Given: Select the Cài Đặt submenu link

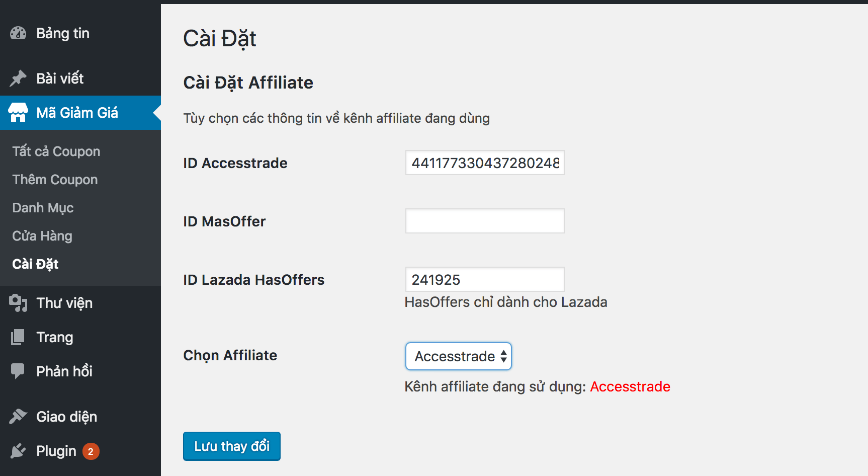Looking at the screenshot, I should [x=35, y=264].
